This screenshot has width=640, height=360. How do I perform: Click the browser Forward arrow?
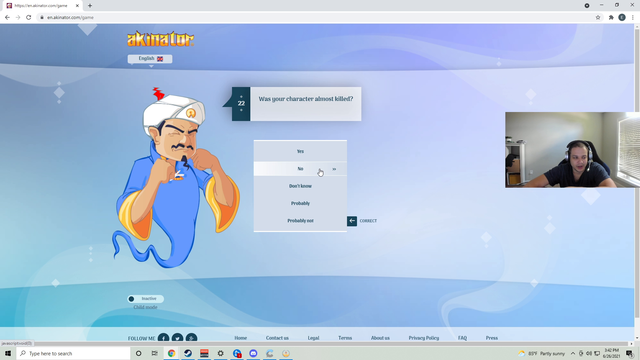[x=18, y=18]
